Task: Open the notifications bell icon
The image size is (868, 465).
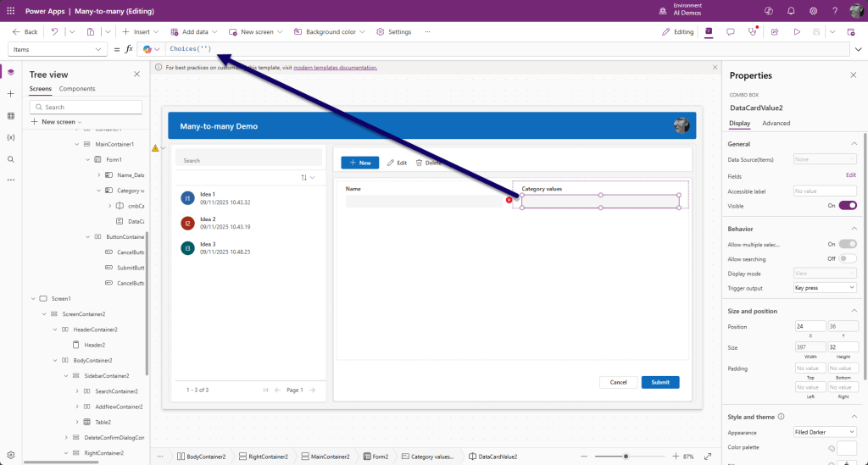Action: tap(789, 11)
